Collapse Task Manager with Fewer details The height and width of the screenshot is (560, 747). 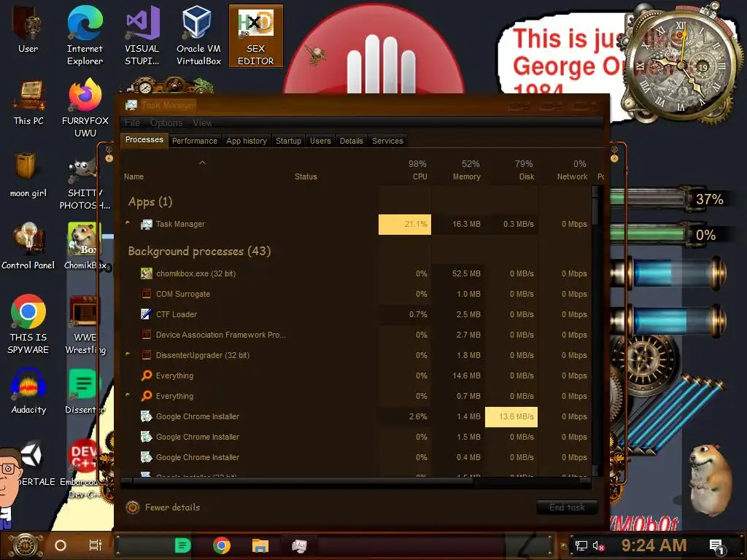163,507
